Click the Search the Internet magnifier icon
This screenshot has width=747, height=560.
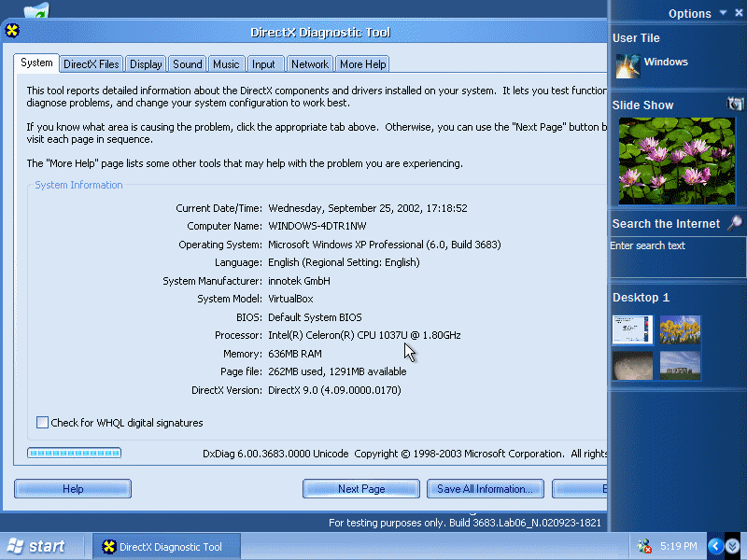[x=735, y=222]
